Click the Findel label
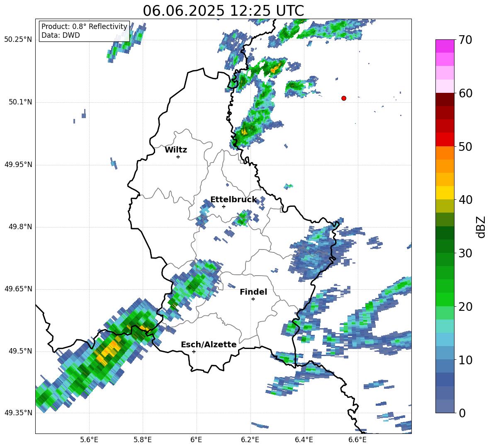 pos(253,292)
